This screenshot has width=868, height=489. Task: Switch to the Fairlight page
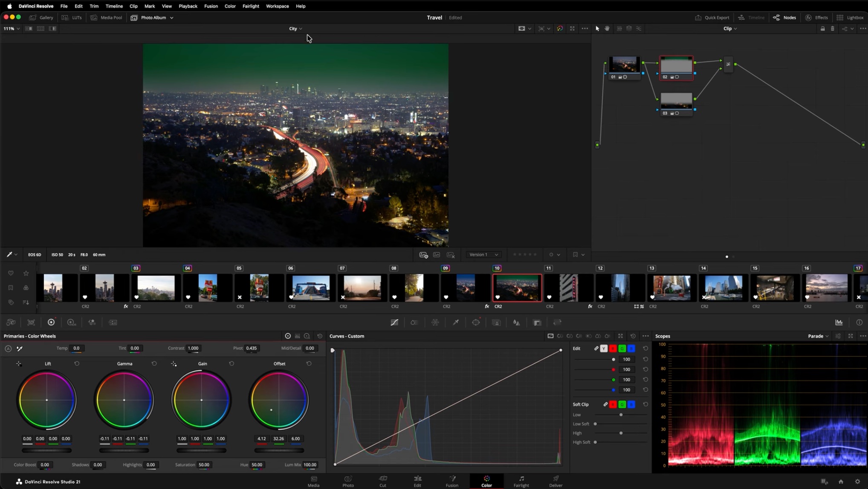pos(521,481)
